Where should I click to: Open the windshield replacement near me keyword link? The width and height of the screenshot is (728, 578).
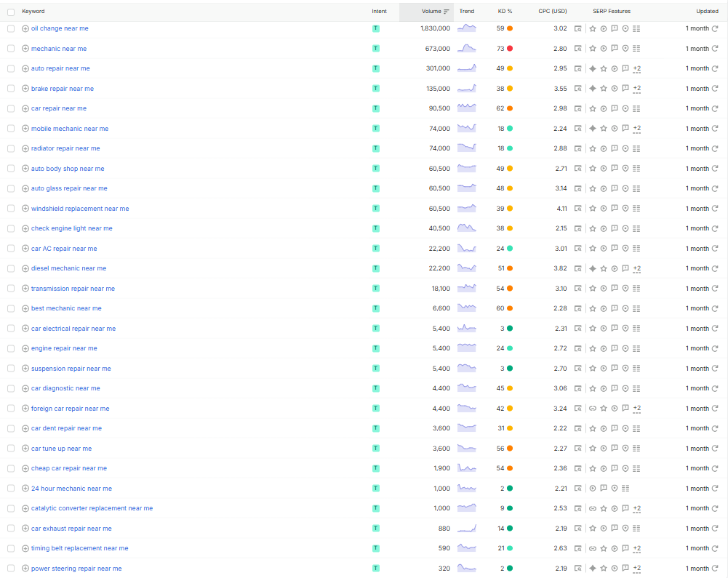(x=80, y=209)
